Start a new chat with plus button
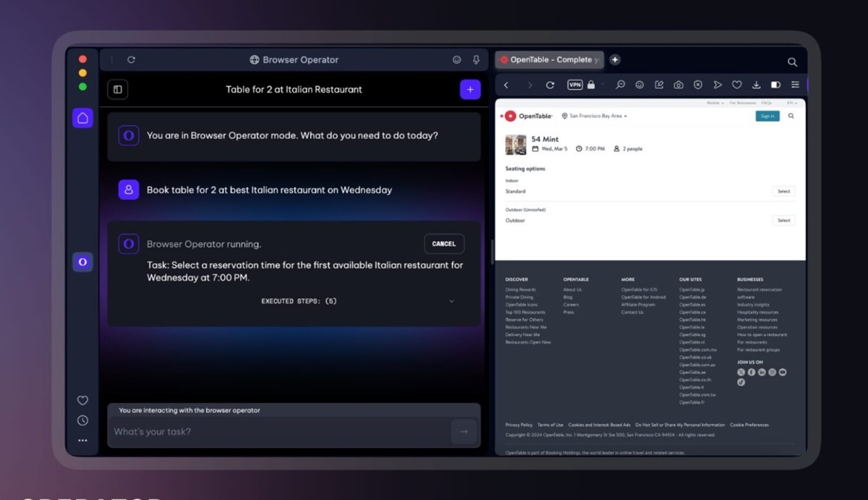The height and width of the screenshot is (500, 868). (470, 90)
